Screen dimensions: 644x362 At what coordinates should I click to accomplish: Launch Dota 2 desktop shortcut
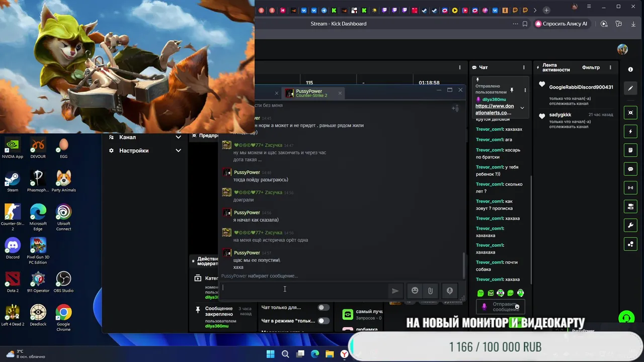13,282
